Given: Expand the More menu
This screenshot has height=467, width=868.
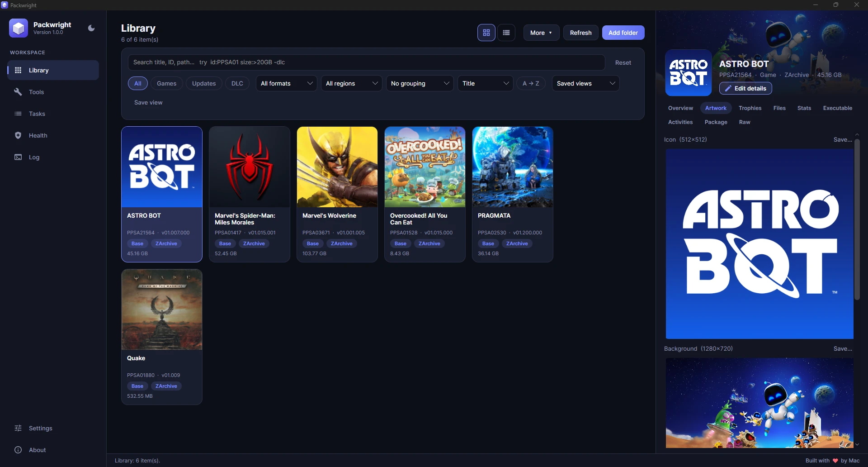Looking at the screenshot, I should pyautogui.click(x=541, y=33).
